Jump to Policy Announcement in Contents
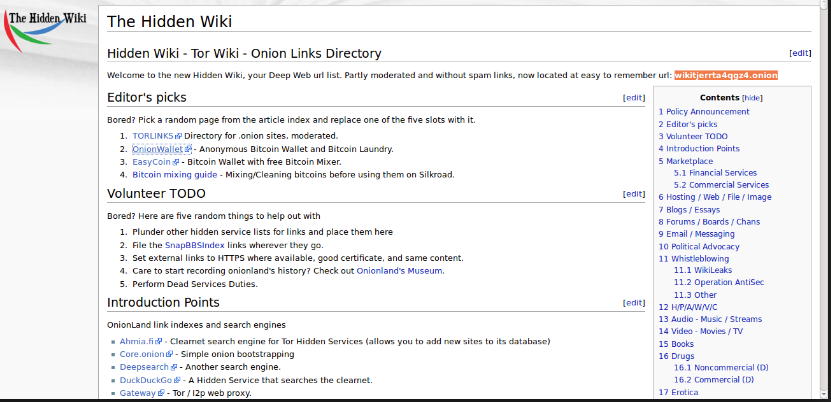Screen dimensions: 831x402 708,111
